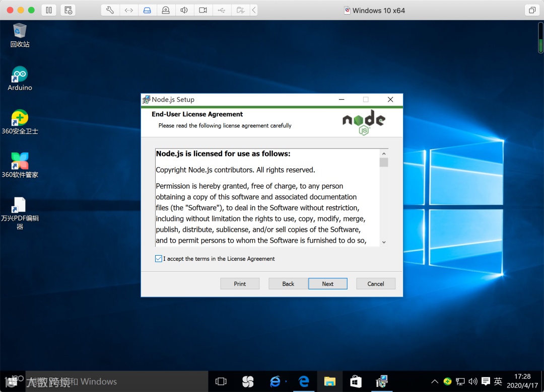Open the hard disk device icon
The height and width of the screenshot is (392, 544).
tap(147, 10)
